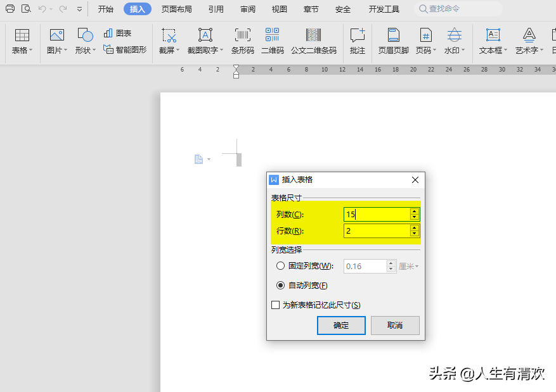Viewport: 556px width, 392px height.
Task: Expand the 水印 dropdown arrow
Action: [x=463, y=50]
